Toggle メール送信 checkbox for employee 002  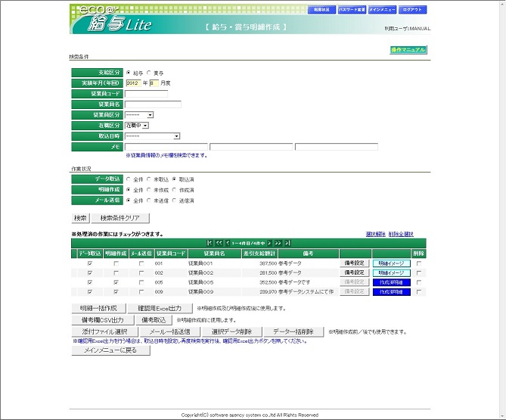coord(141,272)
